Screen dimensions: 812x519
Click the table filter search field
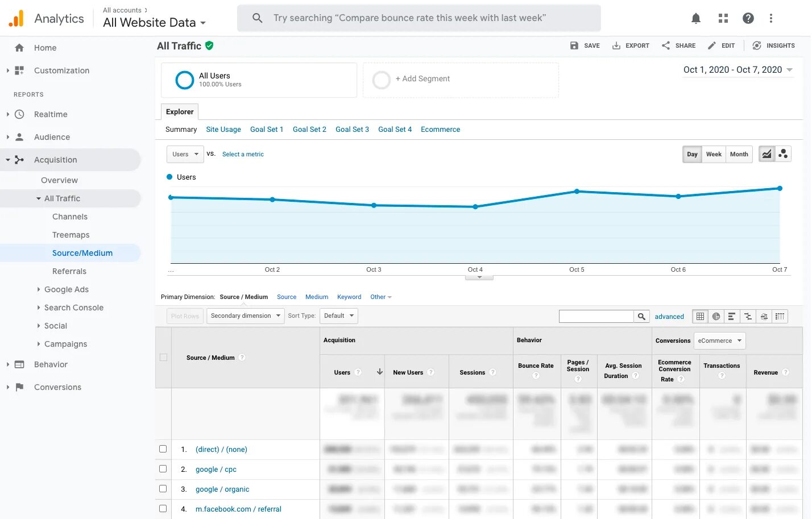[x=596, y=317]
